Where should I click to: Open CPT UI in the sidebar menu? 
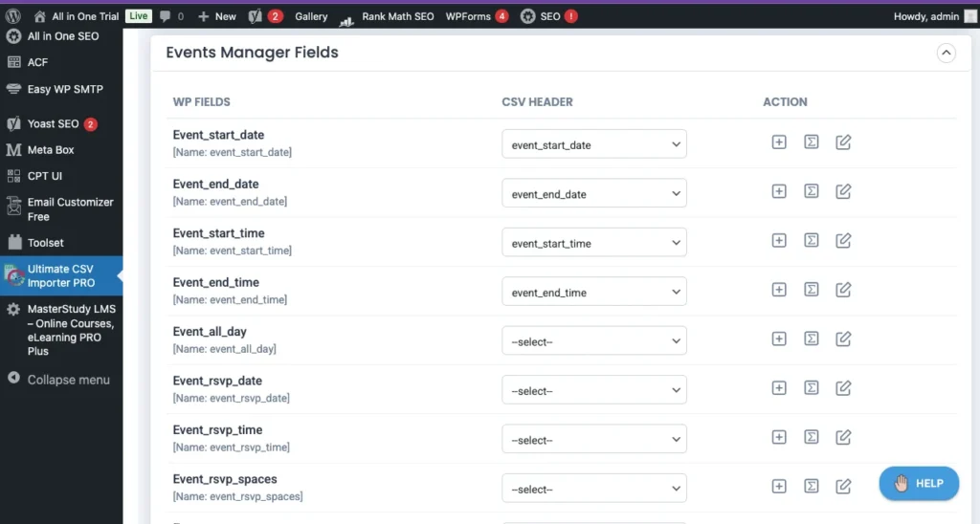coord(51,176)
